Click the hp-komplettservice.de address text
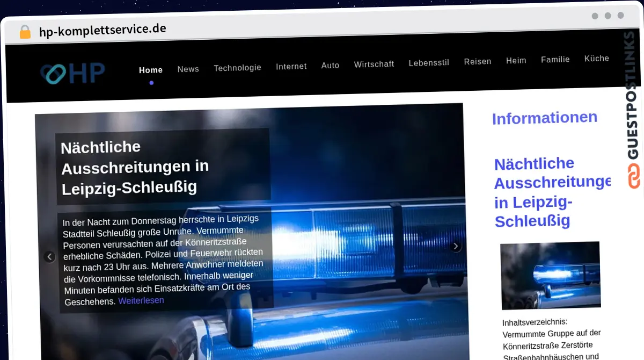Screen dimensions: 644x360 103,30
